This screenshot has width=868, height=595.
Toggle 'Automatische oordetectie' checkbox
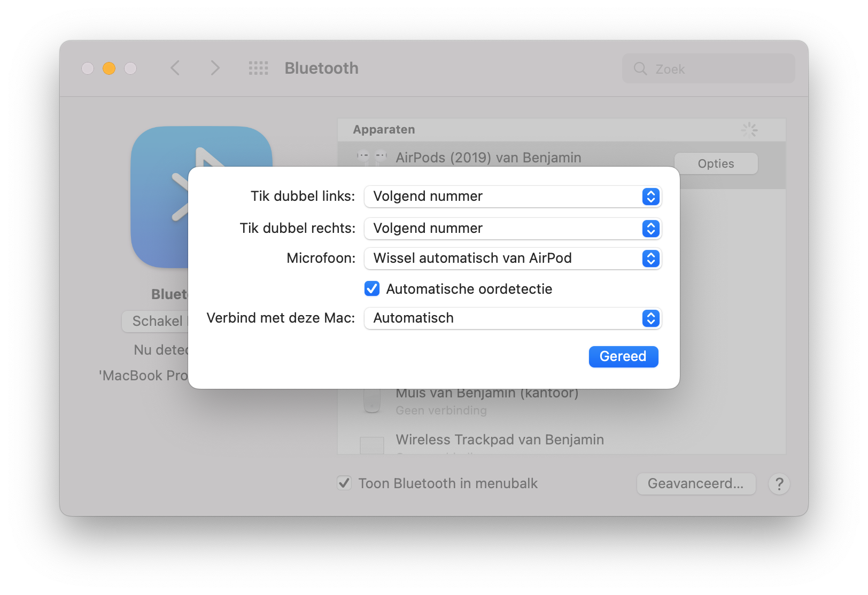[372, 289]
